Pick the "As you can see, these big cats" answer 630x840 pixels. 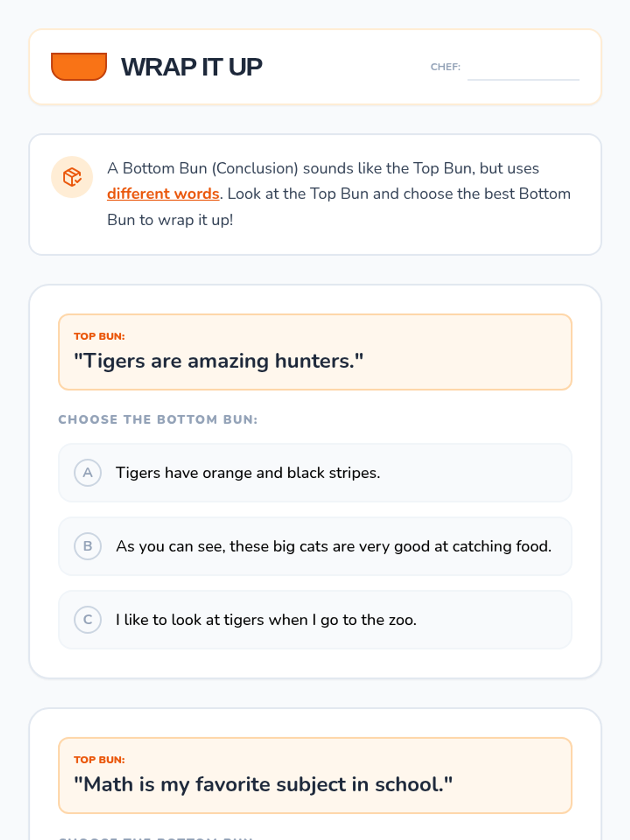point(333,546)
